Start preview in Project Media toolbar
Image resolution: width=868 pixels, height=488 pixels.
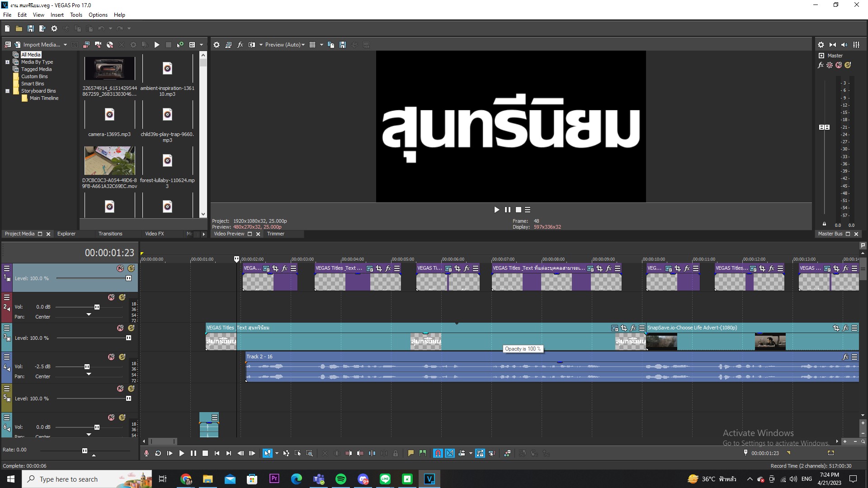coord(157,45)
